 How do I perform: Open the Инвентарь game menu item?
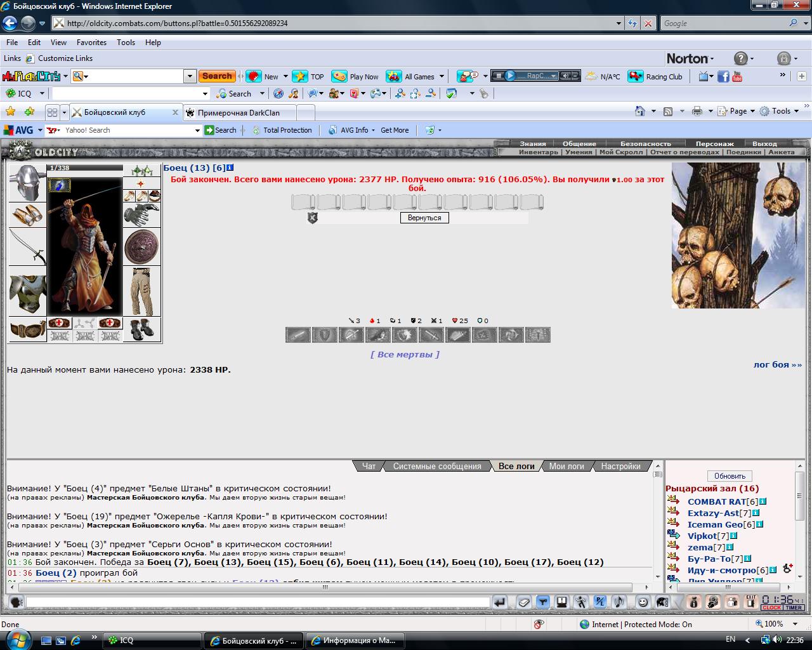point(539,152)
